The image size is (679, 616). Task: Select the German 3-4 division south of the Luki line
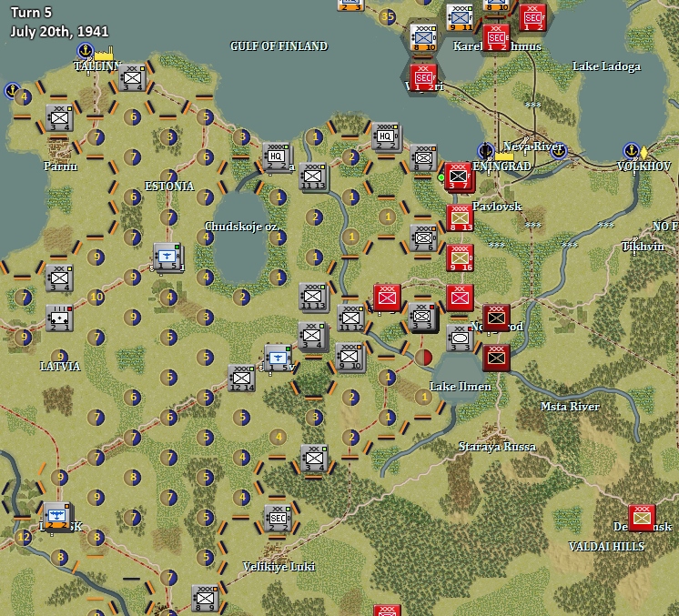click(x=314, y=458)
